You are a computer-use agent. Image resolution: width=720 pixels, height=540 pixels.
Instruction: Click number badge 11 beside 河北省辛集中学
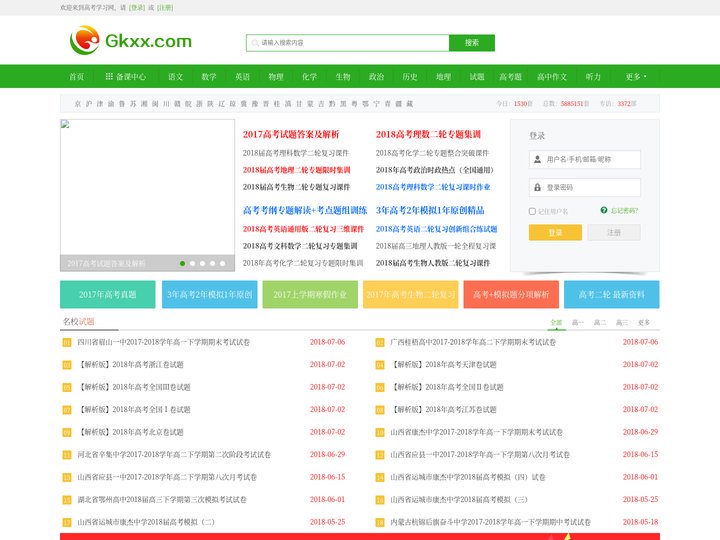pyautogui.click(x=67, y=455)
